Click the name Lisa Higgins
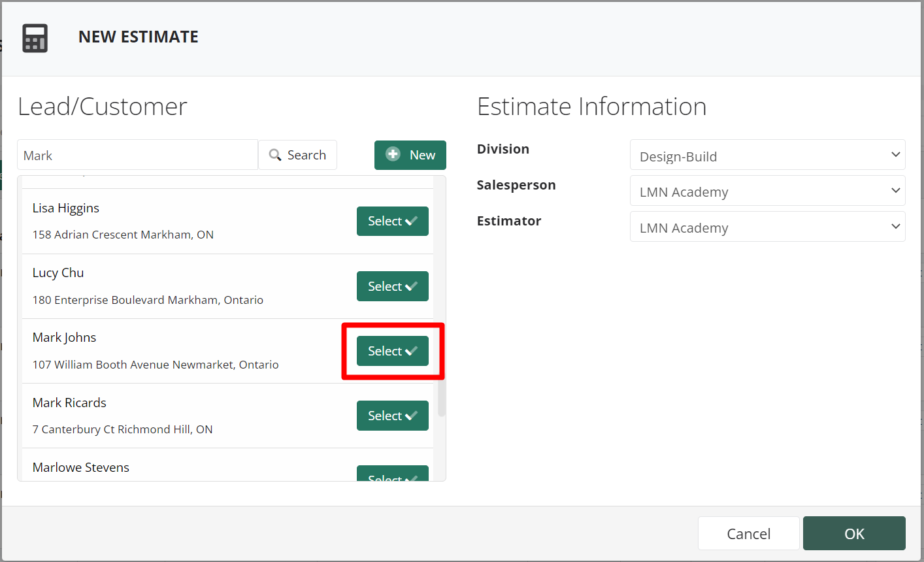The height and width of the screenshot is (562, 924). [66, 208]
